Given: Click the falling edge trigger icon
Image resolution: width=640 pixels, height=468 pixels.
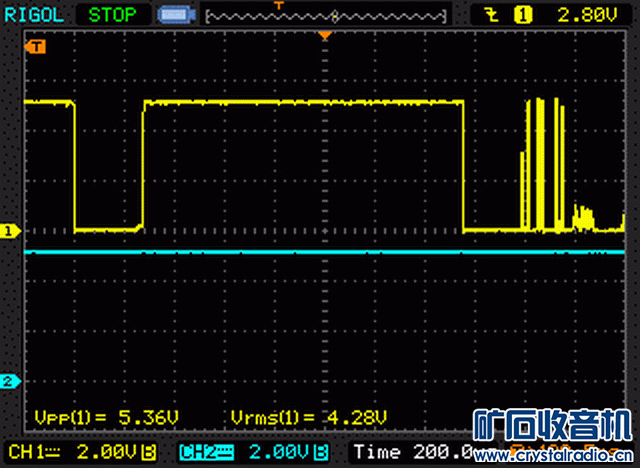Looking at the screenshot, I should coord(491,16).
